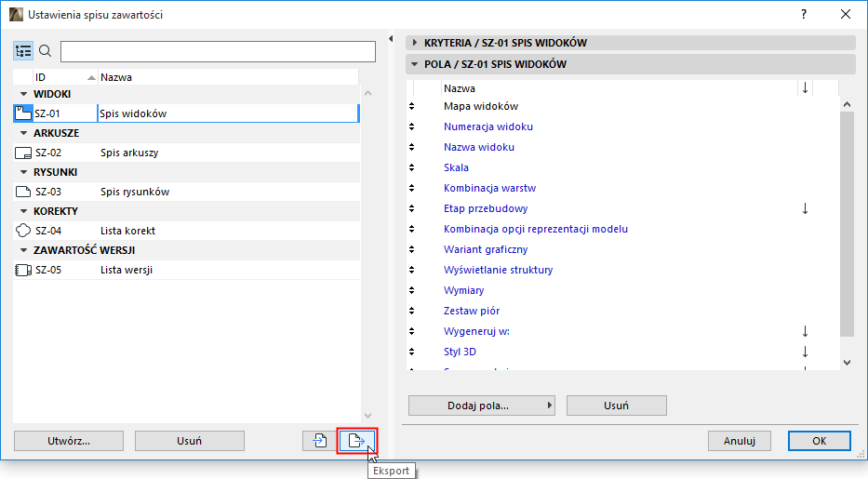This screenshot has height=479, width=868.
Task: Select the Nazwa widoku field
Action: point(479,147)
